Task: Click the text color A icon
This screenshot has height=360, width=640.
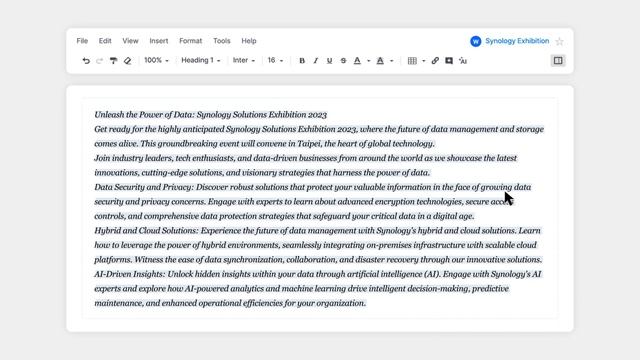Action: pyautogui.click(x=357, y=61)
